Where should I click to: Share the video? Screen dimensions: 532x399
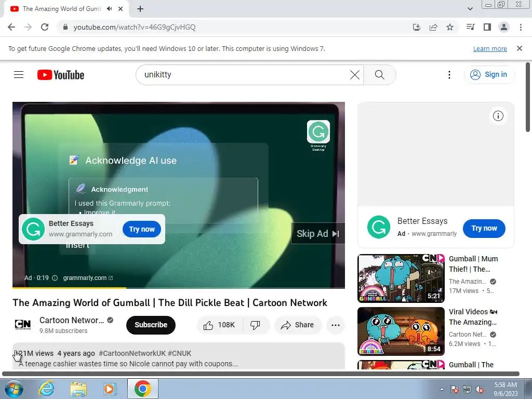pos(297,325)
